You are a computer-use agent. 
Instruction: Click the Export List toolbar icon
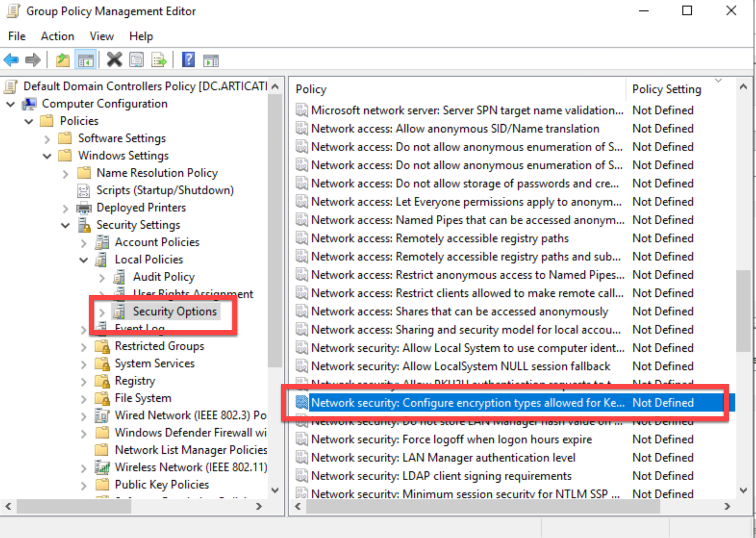click(159, 60)
